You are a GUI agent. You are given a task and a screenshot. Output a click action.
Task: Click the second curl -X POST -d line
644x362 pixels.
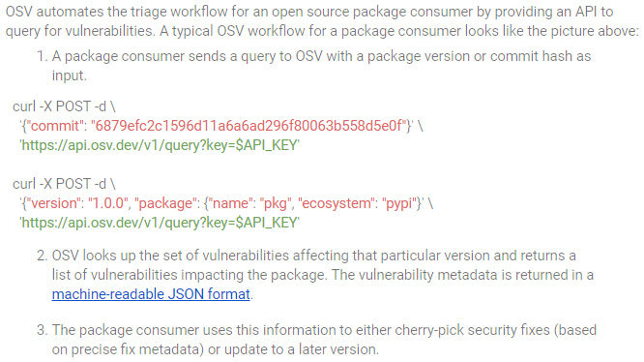click(64, 184)
